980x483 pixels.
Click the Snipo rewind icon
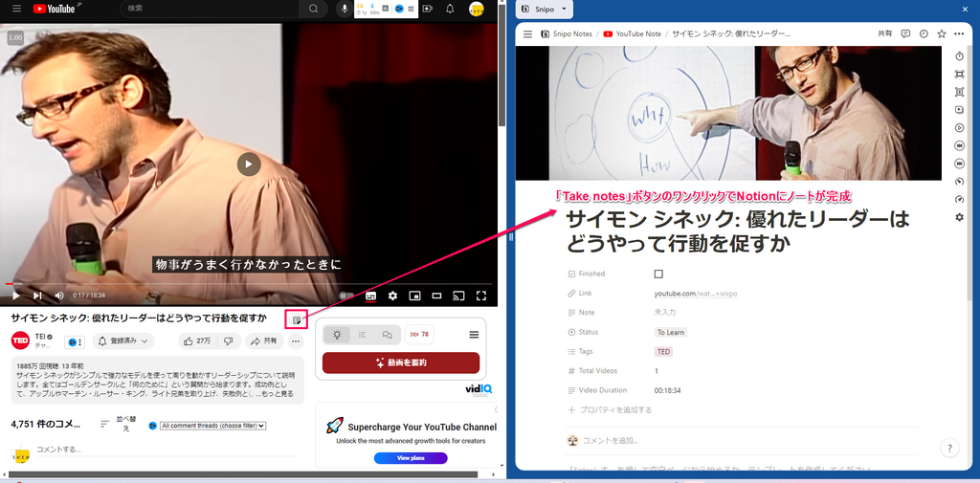click(x=959, y=145)
